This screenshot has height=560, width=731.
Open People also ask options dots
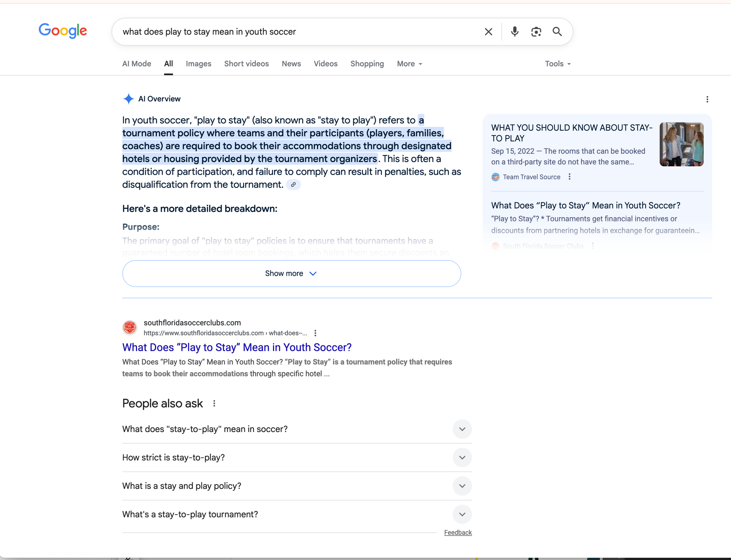214,404
